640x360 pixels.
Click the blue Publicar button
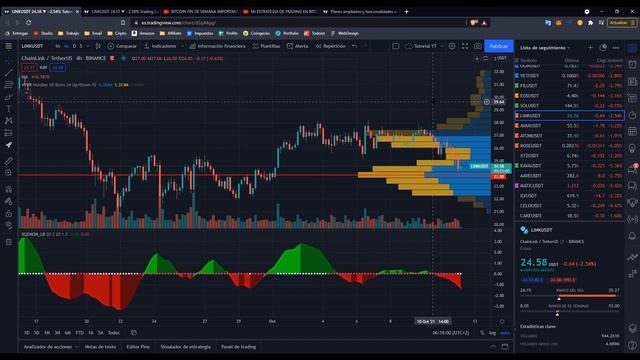[x=498, y=46]
